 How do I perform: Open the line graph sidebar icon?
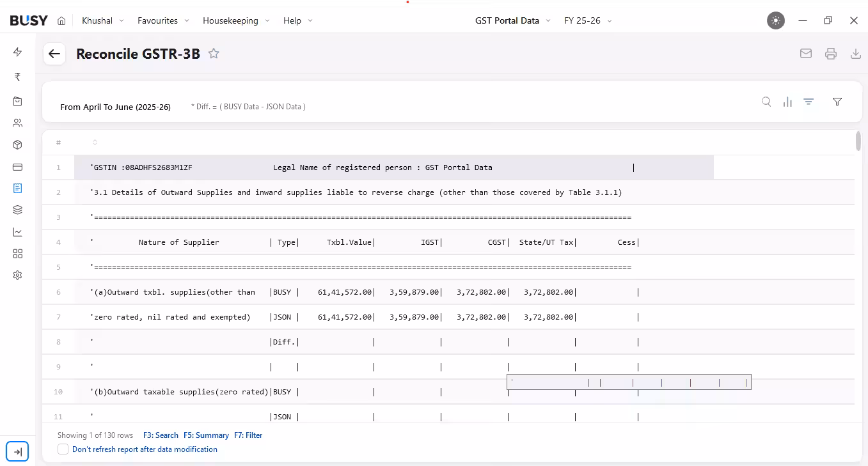click(18, 232)
